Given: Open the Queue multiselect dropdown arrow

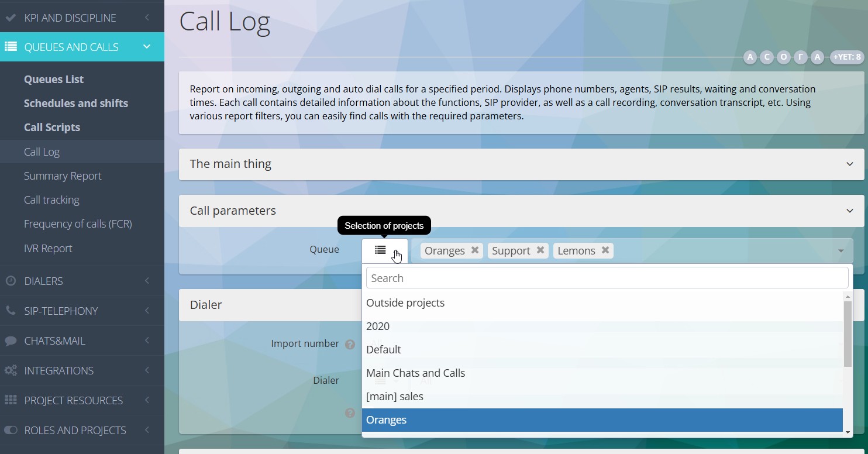Looking at the screenshot, I should pyautogui.click(x=841, y=251).
